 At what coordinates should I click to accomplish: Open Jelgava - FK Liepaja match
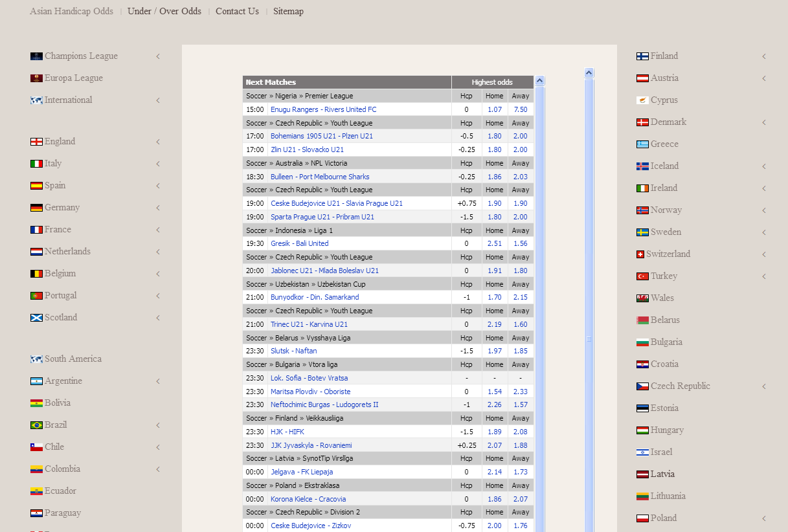click(302, 472)
